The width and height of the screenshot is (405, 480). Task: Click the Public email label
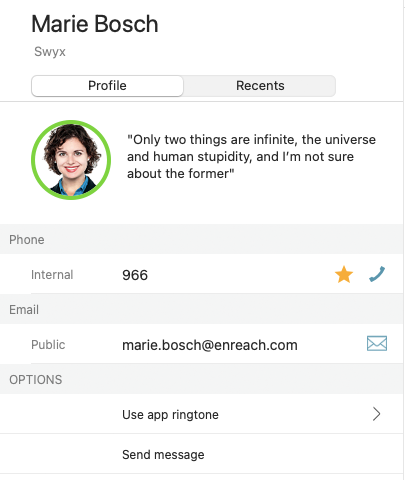click(48, 345)
